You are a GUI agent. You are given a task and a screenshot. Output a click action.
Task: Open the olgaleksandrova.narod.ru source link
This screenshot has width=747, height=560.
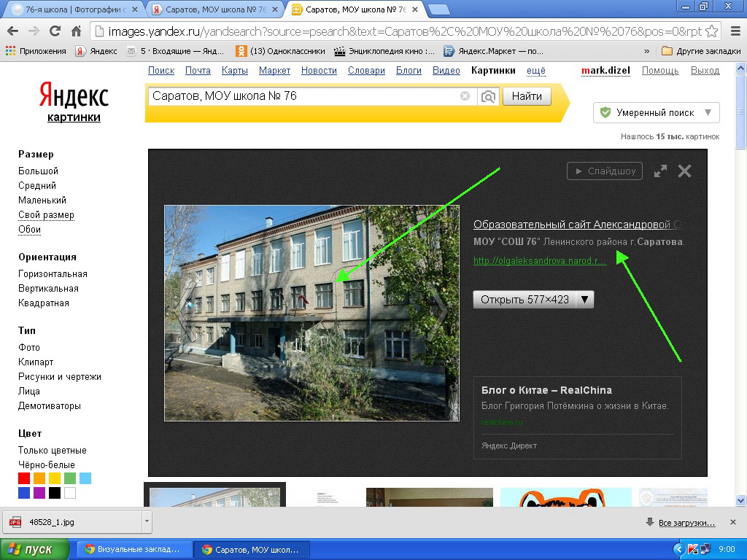539,261
